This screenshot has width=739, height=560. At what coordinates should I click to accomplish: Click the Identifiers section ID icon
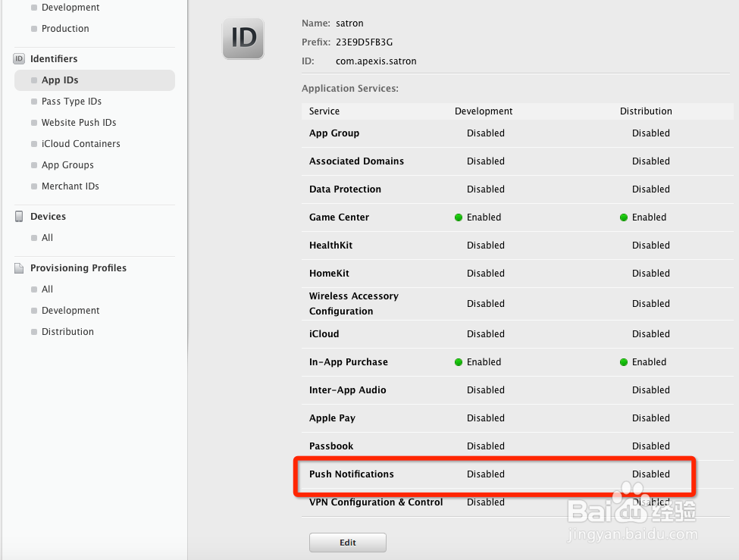[19, 59]
